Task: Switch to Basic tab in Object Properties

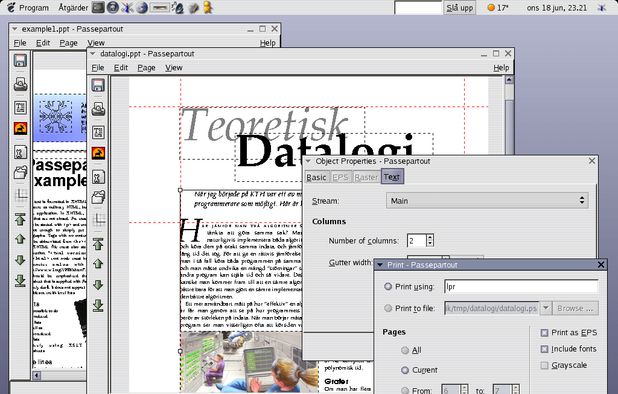Action: [x=316, y=177]
